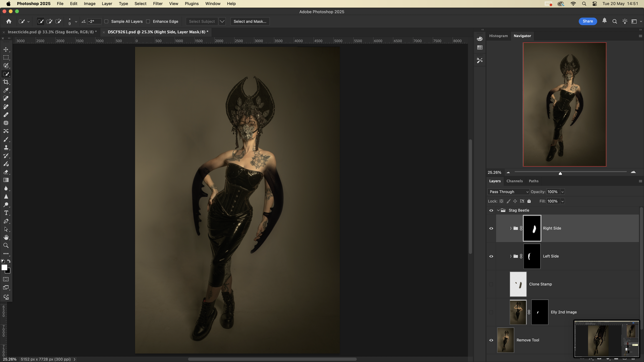644x362 pixels.
Task: Enable Sample All Layers checkbox
Action: pyautogui.click(x=106, y=22)
